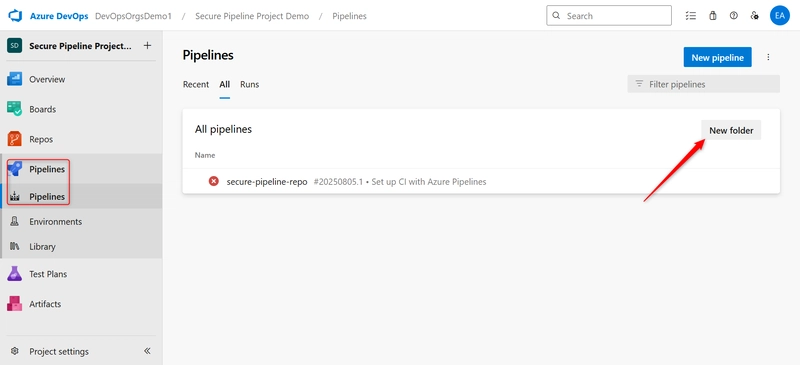Collapse the sidebar with double chevron
800x365 pixels.
[147, 351]
